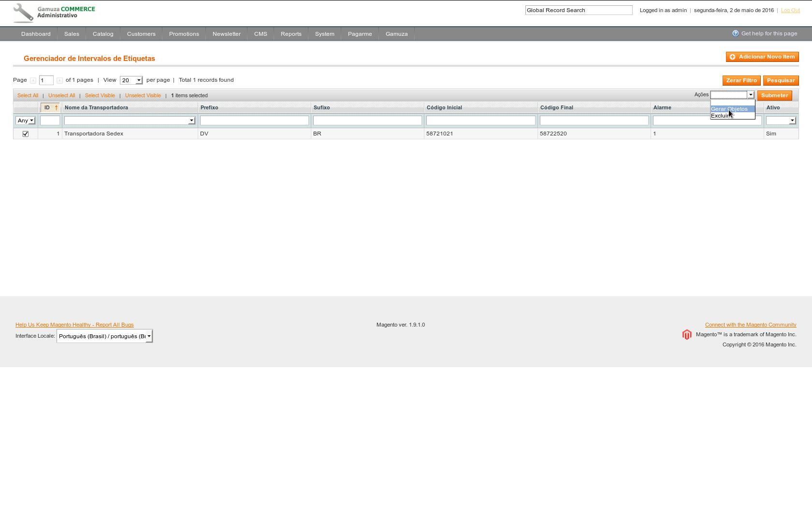The image size is (812, 508).
Task: Click the Pesquisar button
Action: pyautogui.click(x=781, y=81)
